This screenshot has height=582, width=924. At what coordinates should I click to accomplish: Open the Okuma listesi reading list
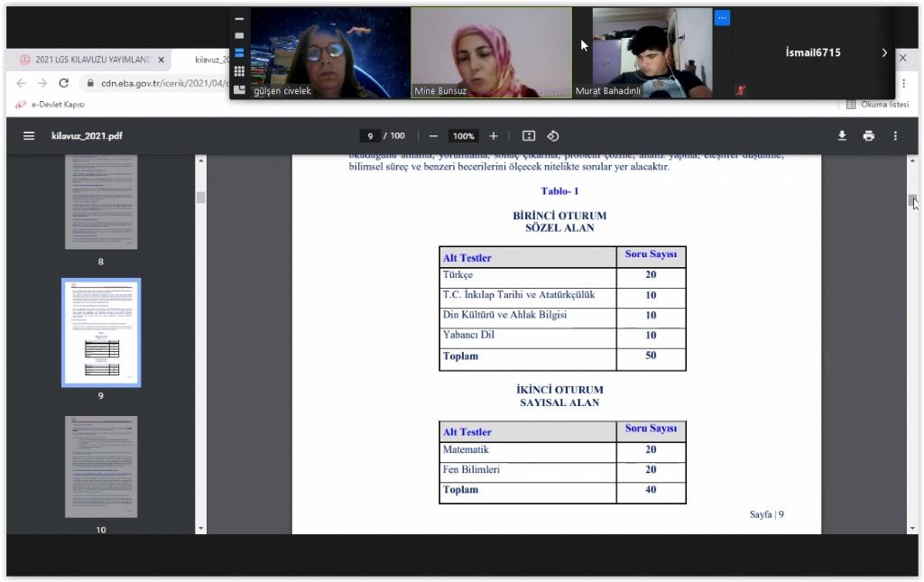[x=877, y=105]
